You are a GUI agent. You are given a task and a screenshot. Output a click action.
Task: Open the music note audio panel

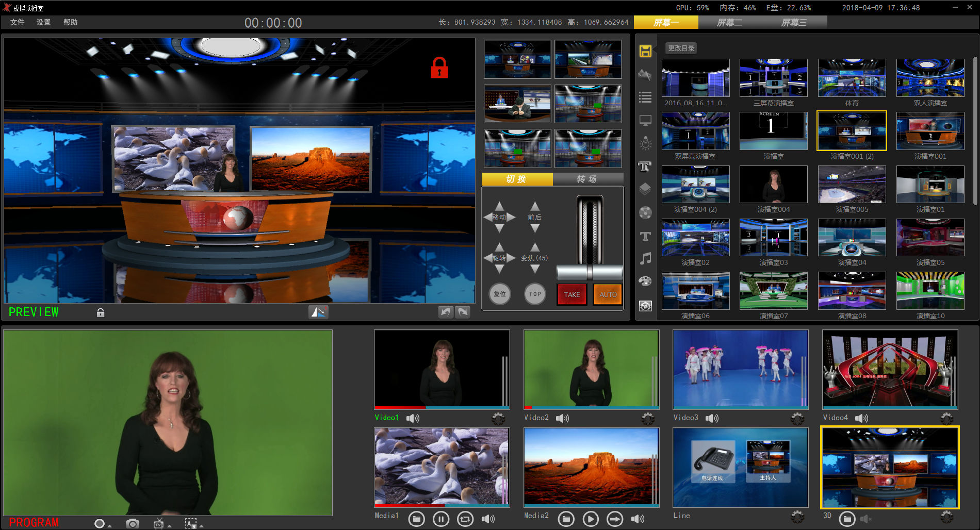(x=645, y=258)
